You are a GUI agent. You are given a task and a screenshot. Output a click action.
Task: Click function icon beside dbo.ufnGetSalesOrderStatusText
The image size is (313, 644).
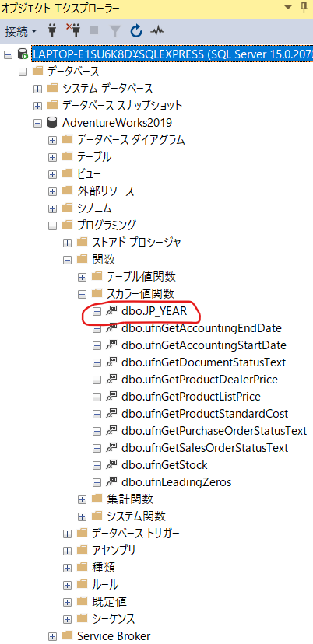[x=111, y=448]
